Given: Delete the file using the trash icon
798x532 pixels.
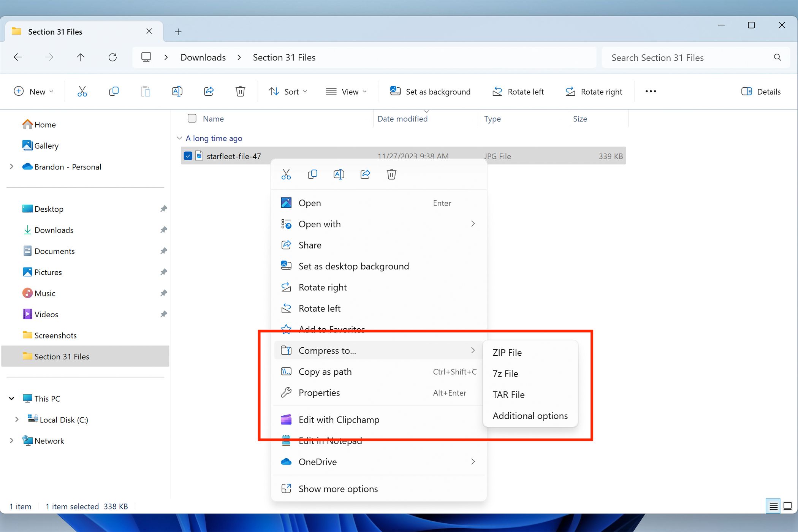Looking at the screenshot, I should click(391, 174).
